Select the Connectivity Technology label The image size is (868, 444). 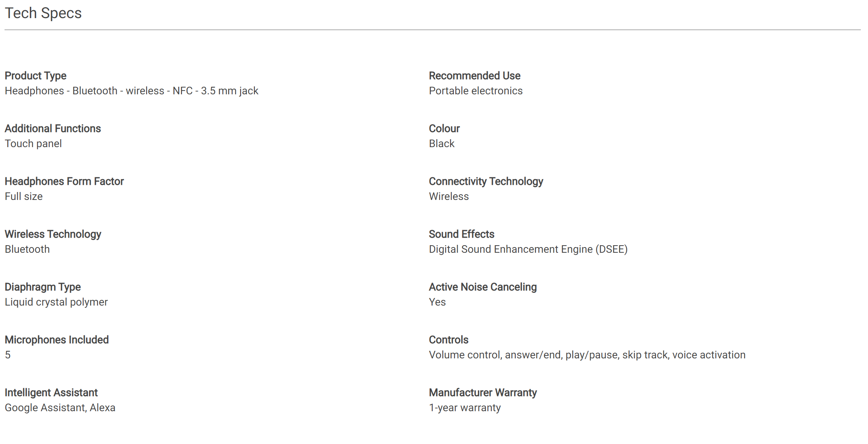486,181
